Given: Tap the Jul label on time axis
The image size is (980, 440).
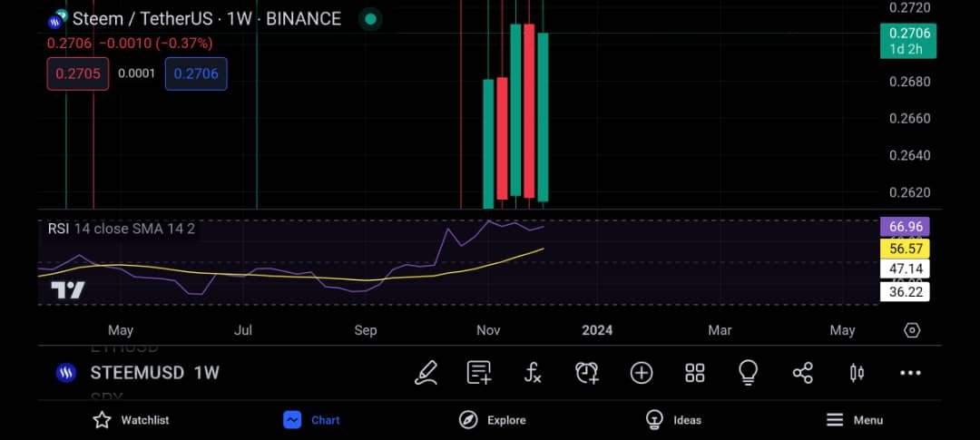Looking at the screenshot, I should (243, 330).
